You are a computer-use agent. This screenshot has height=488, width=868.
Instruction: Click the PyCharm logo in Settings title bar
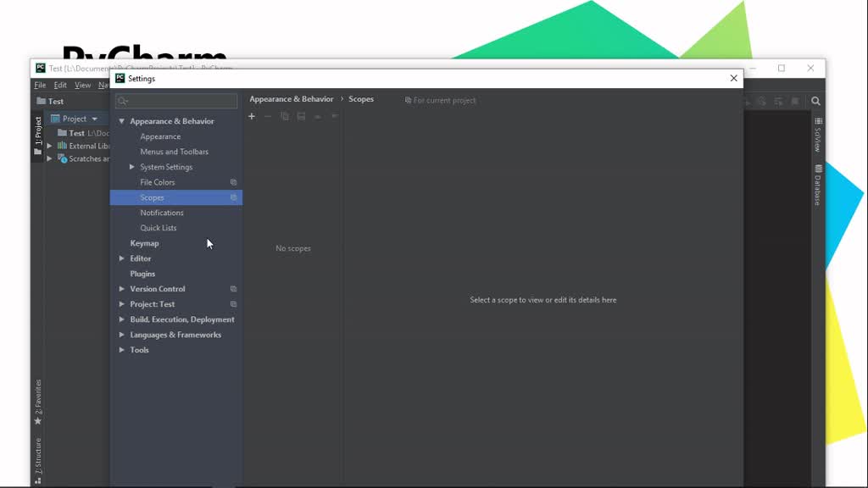point(120,79)
